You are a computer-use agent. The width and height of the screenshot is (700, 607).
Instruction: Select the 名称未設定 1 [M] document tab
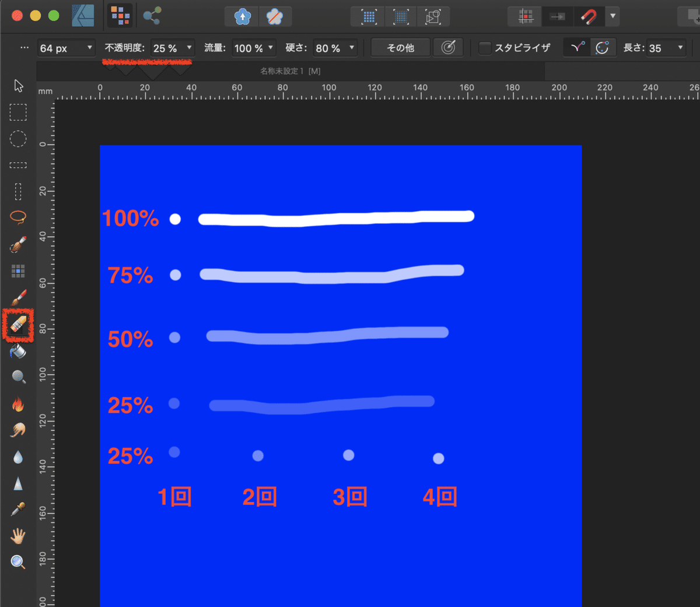[290, 71]
